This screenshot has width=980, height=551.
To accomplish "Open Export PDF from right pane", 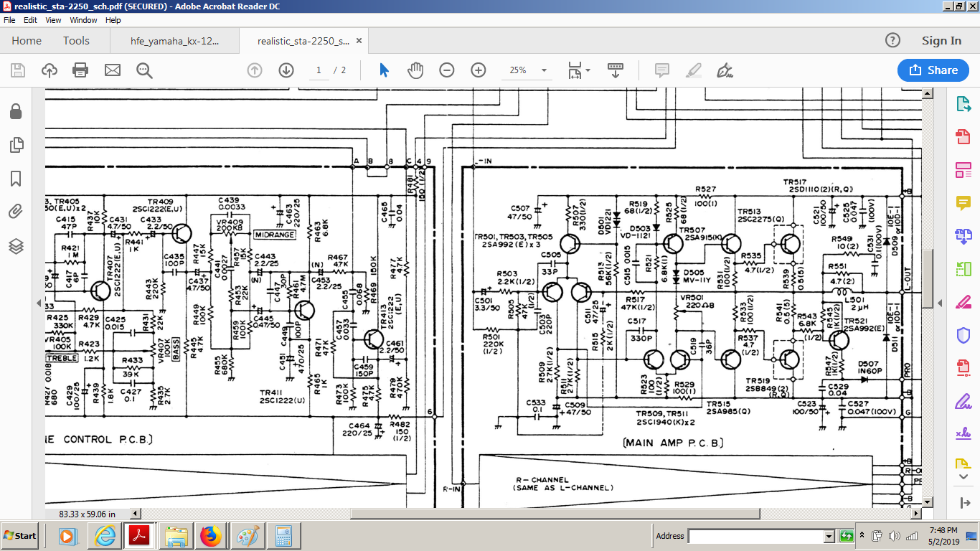I will (x=963, y=104).
